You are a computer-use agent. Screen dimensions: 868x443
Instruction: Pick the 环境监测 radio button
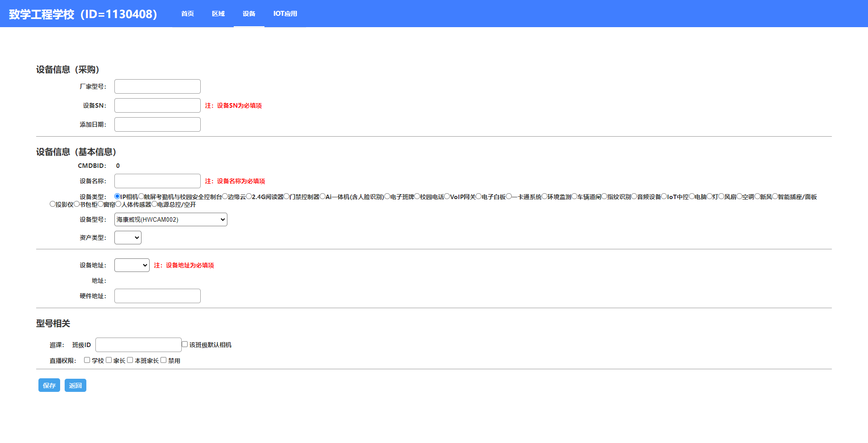coord(545,196)
